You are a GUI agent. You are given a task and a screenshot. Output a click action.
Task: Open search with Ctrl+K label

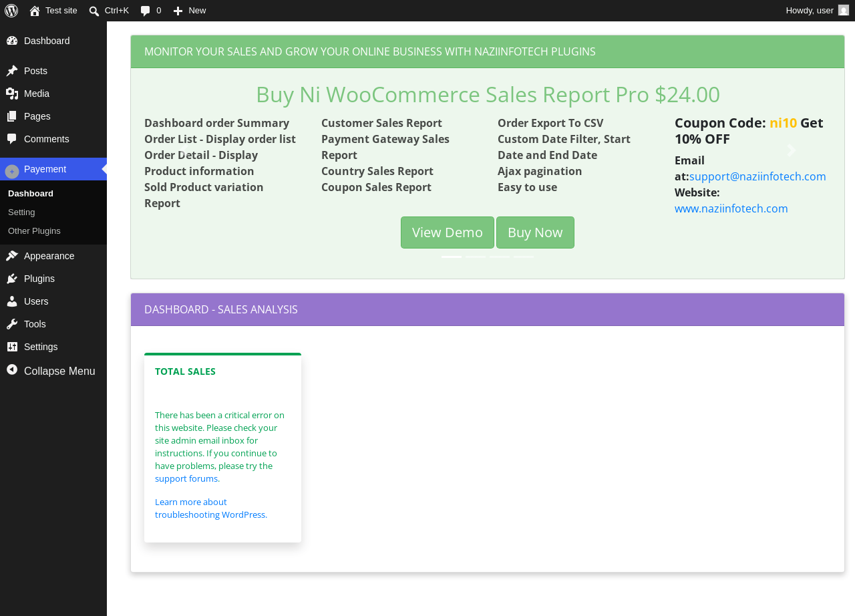[117, 11]
